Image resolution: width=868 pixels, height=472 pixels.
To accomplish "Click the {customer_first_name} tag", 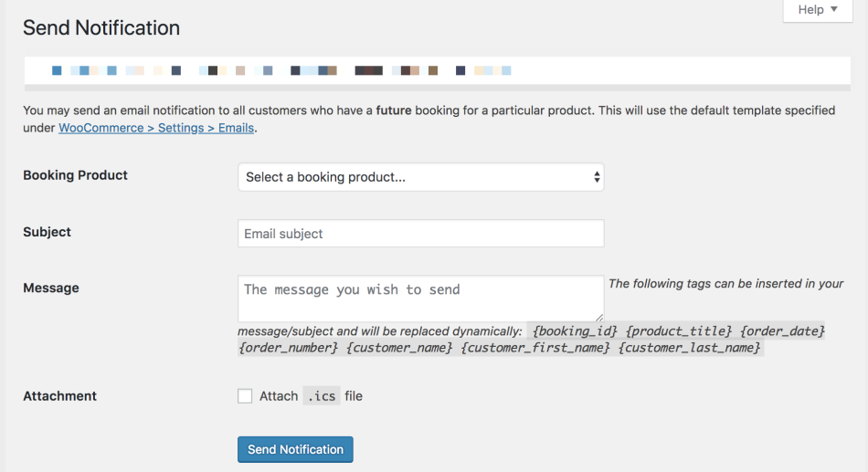I will [535, 348].
